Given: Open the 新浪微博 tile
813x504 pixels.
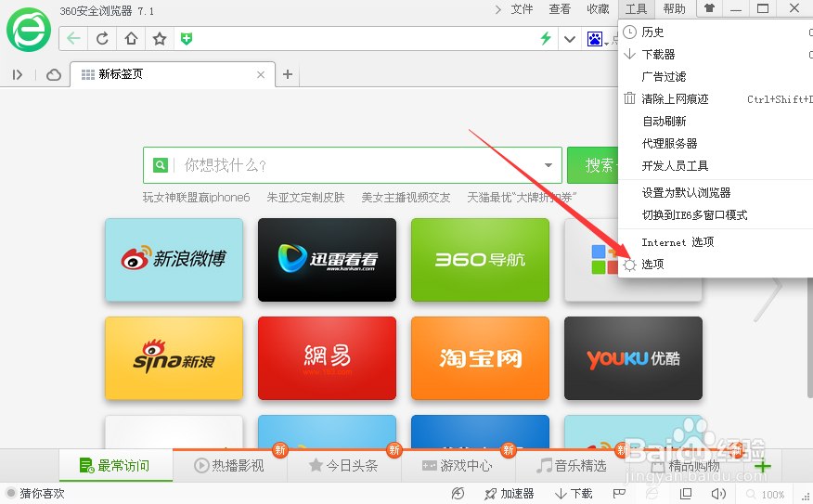Looking at the screenshot, I should click(x=174, y=259).
